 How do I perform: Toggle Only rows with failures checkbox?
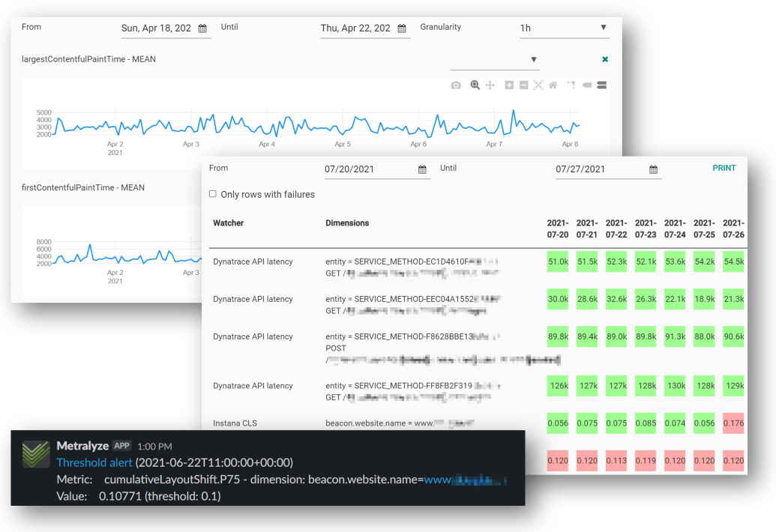tap(213, 194)
